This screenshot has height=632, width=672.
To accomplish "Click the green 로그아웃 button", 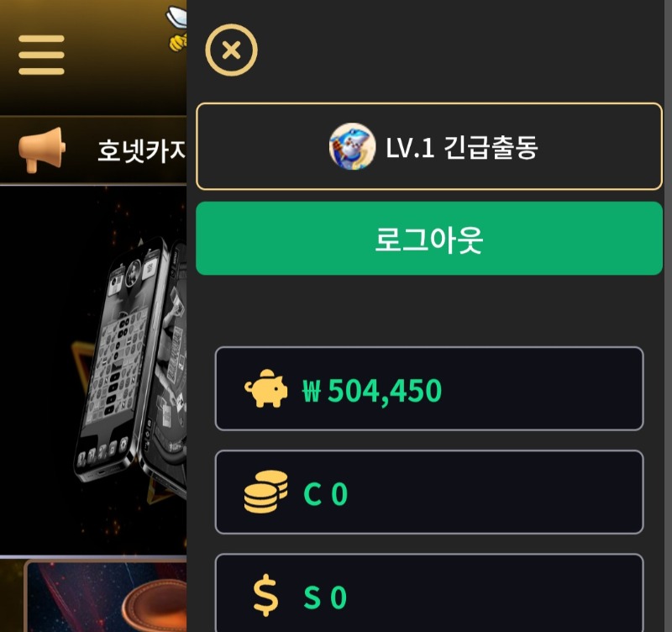I will tap(429, 239).
